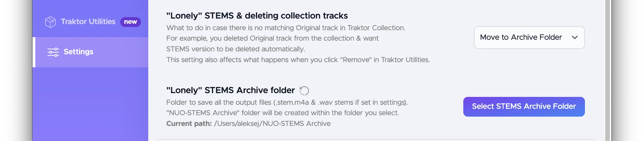
Task: Click the Select STEMS Archive Folder button
Action: tap(524, 107)
